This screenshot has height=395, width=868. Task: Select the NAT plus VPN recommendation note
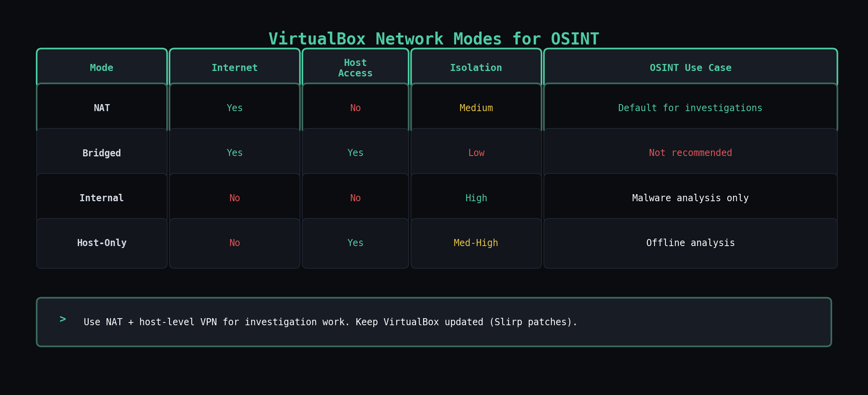(x=330, y=322)
